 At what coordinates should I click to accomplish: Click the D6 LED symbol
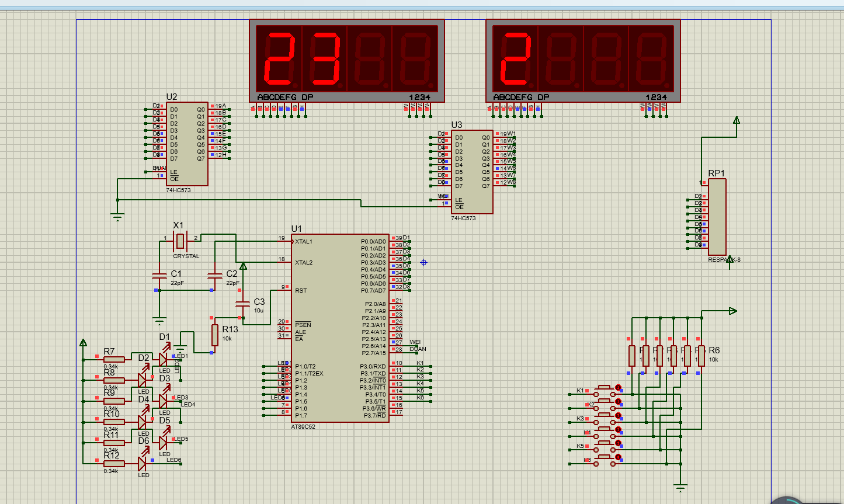[143, 463]
